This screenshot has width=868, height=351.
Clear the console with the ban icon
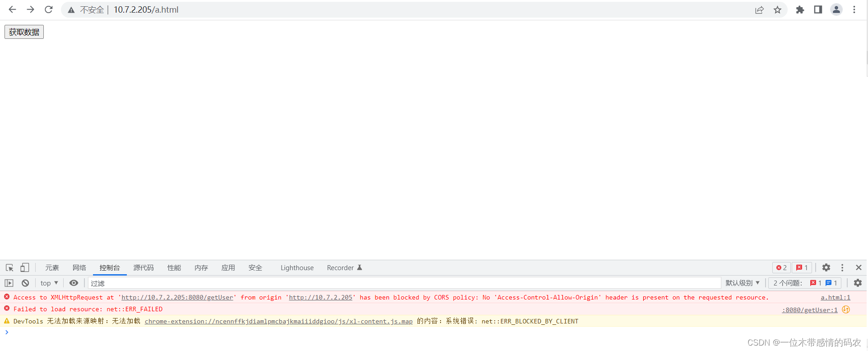tap(25, 283)
